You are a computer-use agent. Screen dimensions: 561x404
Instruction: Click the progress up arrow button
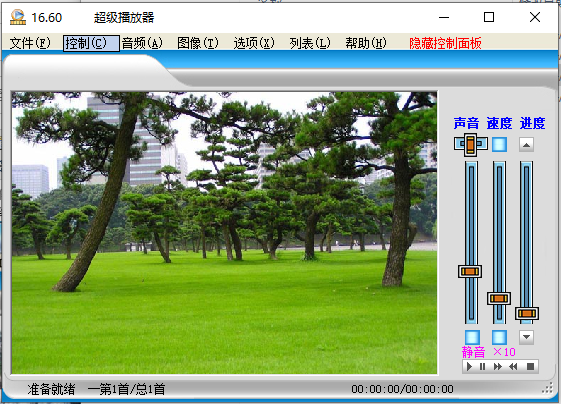526,145
